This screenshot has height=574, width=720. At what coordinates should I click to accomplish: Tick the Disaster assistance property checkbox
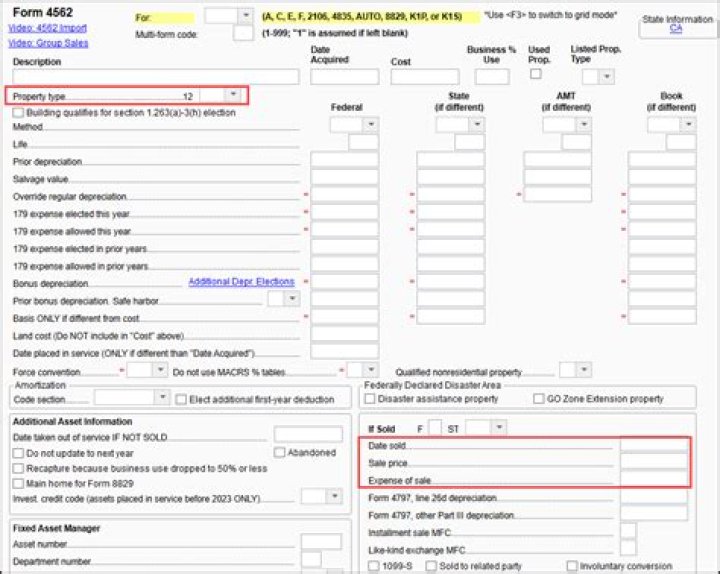(x=371, y=399)
